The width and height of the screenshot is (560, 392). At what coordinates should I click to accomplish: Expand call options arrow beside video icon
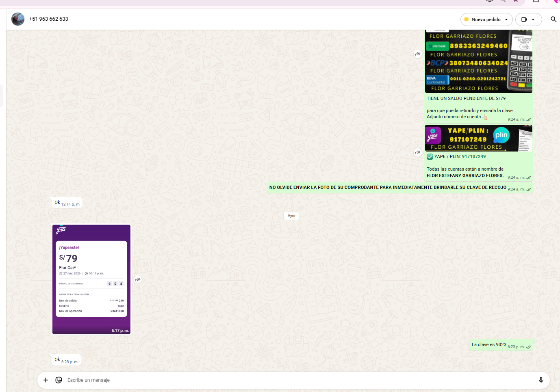(533, 19)
